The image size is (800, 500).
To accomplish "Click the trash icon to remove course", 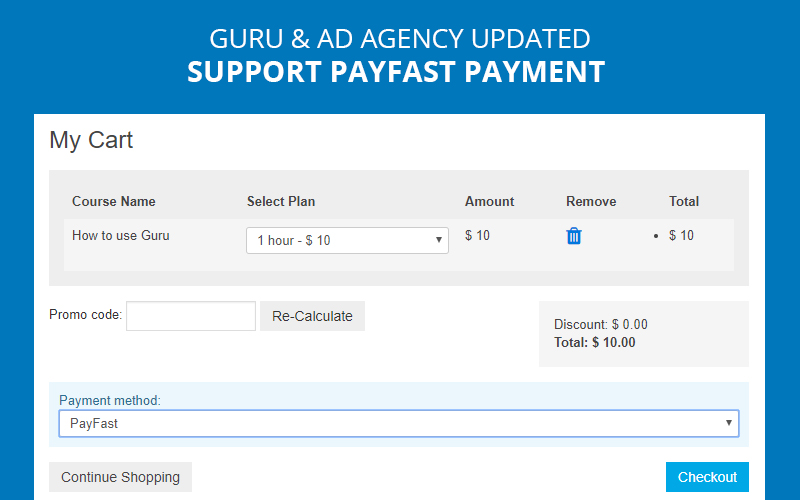I will tap(574, 236).
